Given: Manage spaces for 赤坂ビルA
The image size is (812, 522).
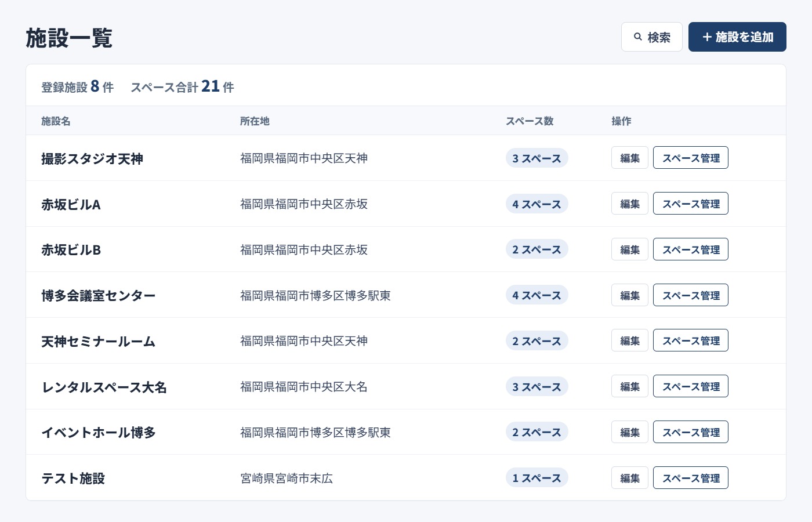Looking at the screenshot, I should pos(691,204).
